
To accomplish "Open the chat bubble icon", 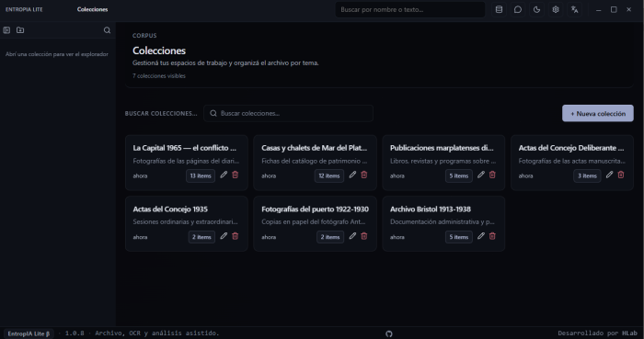I will 517,9.
